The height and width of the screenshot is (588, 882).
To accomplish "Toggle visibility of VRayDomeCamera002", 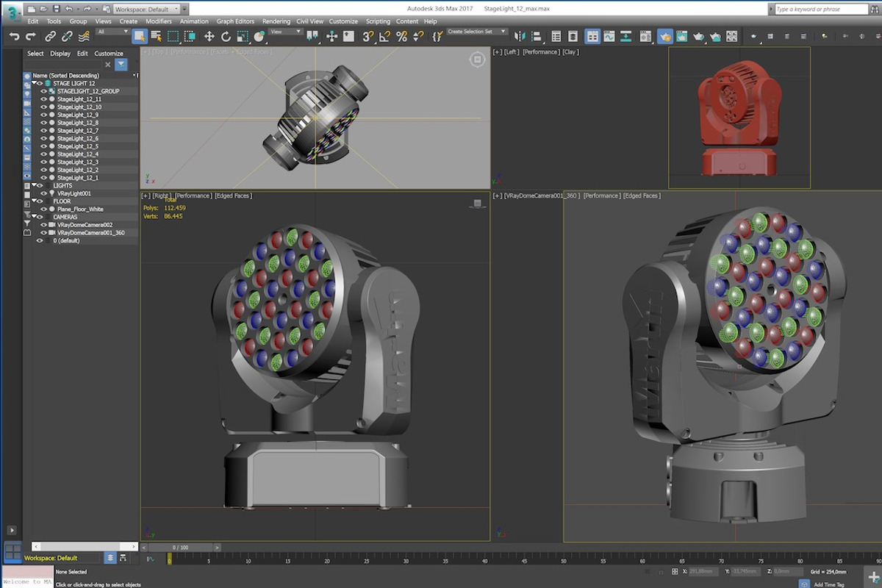I will (43, 225).
